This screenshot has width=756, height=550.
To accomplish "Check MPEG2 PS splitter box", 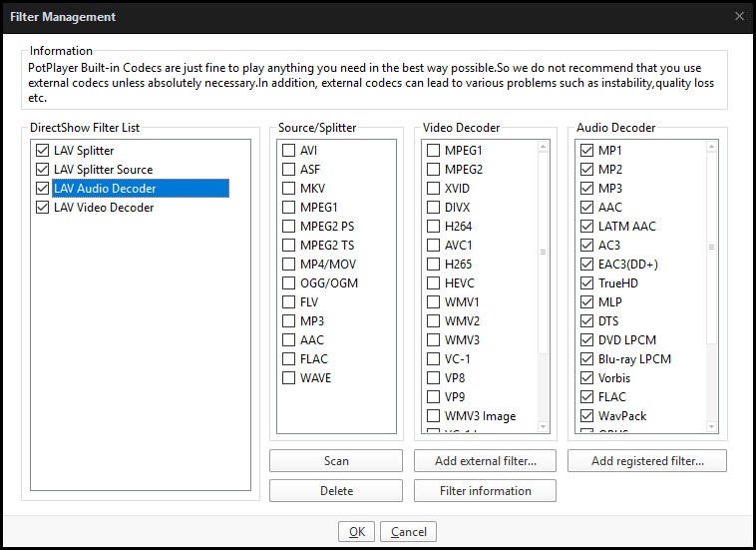I will click(289, 227).
